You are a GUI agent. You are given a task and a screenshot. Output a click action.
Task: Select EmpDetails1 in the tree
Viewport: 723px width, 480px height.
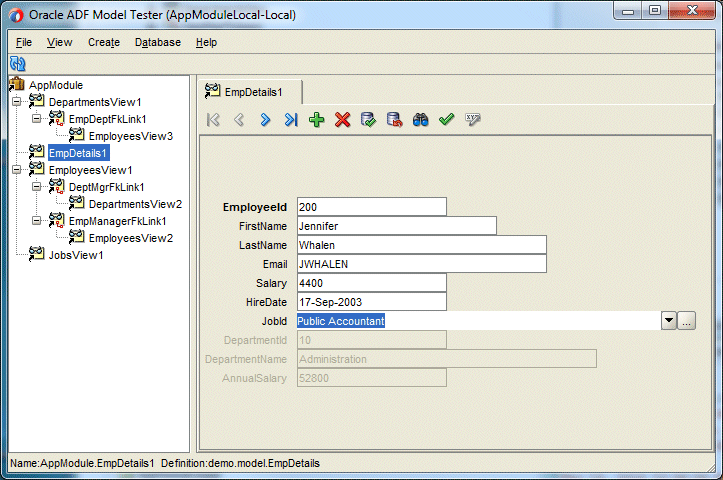tap(78, 153)
